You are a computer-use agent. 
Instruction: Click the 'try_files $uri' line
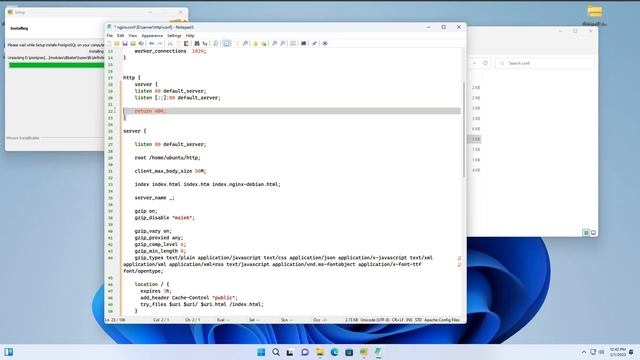pos(202,304)
